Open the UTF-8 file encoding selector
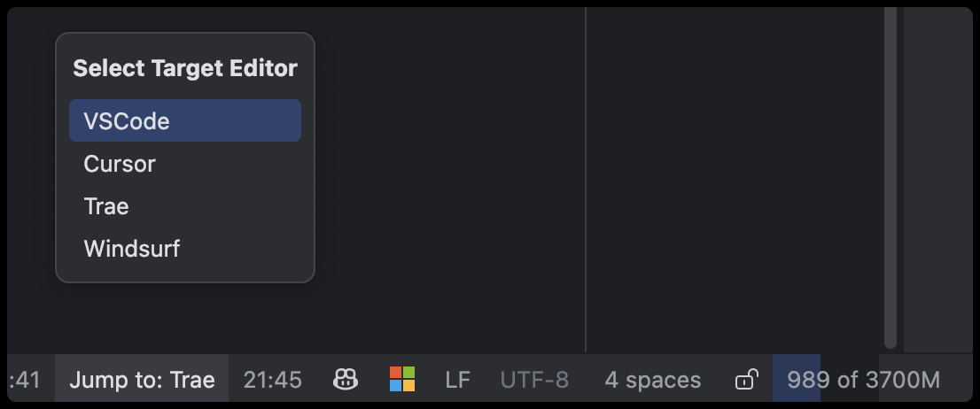This screenshot has width=980, height=409. (x=534, y=380)
